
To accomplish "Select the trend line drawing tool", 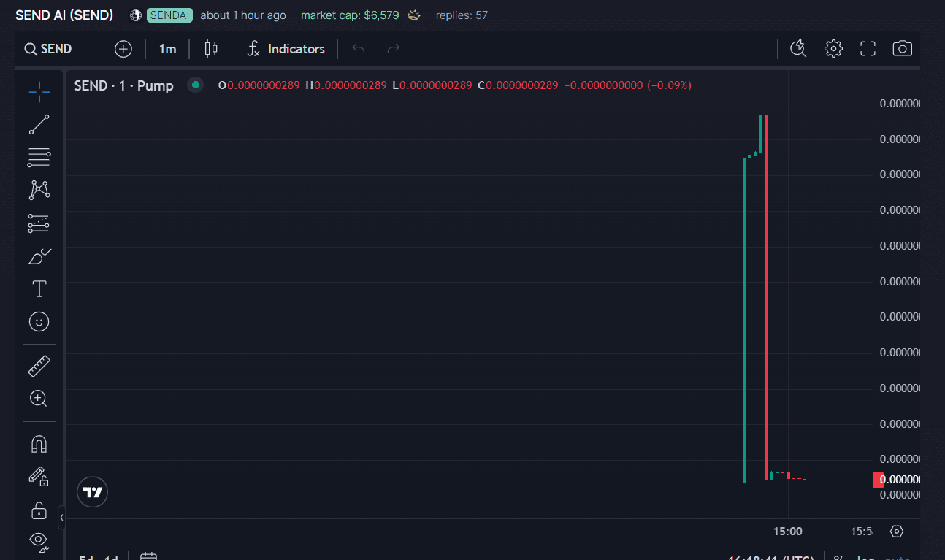I will pyautogui.click(x=39, y=124).
